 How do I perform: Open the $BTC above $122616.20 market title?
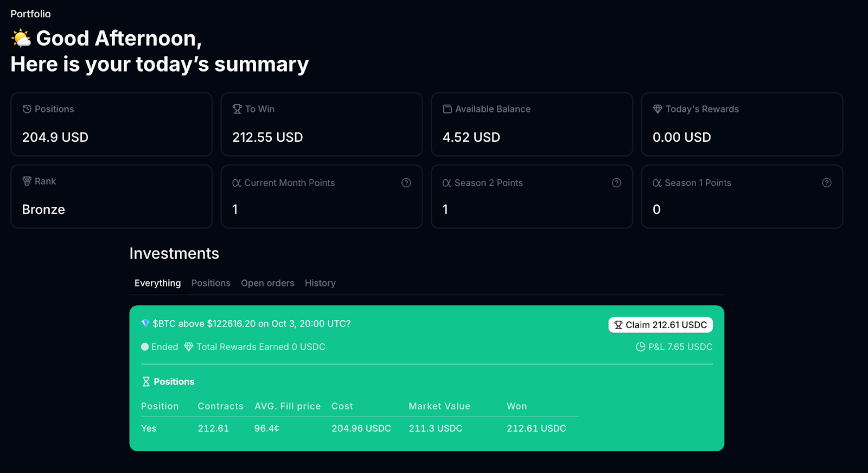point(251,324)
